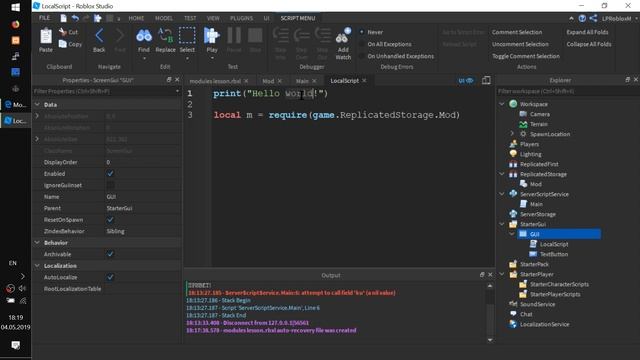This screenshot has height=360, width=640.
Task: Collapse ReplicatedStorage tree node
Action: point(502,174)
